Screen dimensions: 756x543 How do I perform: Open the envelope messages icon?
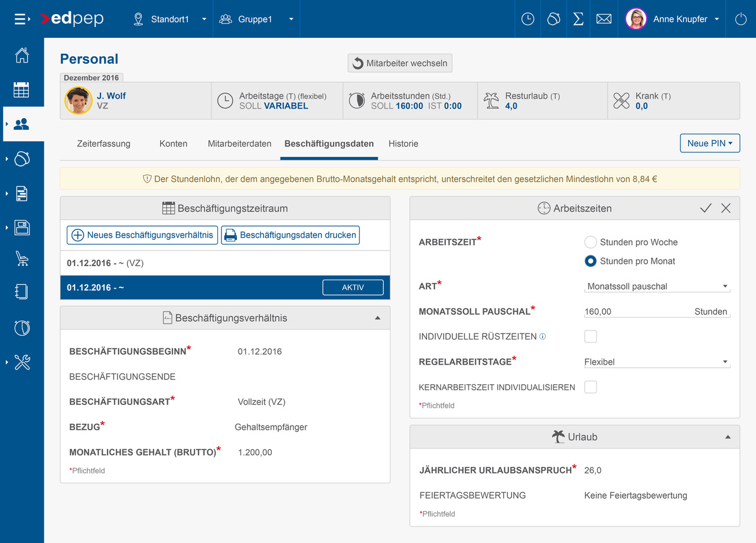pos(604,19)
